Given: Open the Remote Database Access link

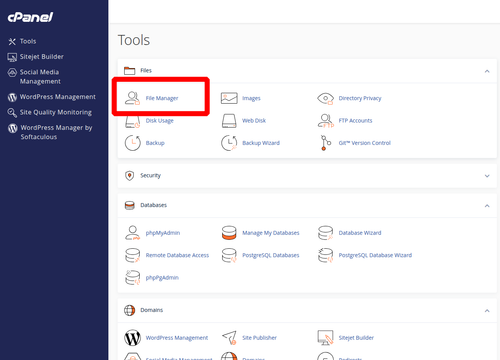Looking at the screenshot, I should coord(177,255).
